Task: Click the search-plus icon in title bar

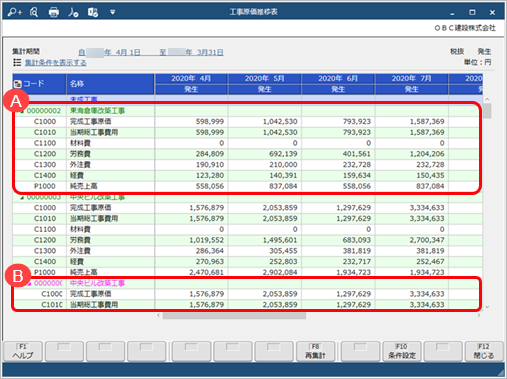Action: pyautogui.click(x=14, y=12)
